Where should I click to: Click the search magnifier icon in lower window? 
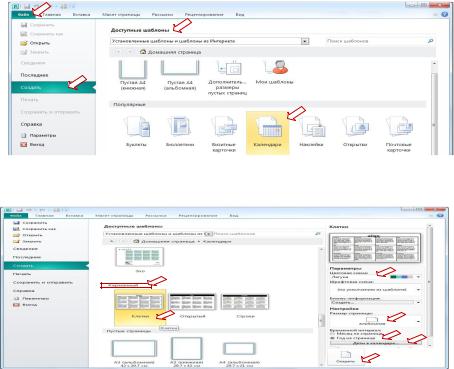[318, 234]
